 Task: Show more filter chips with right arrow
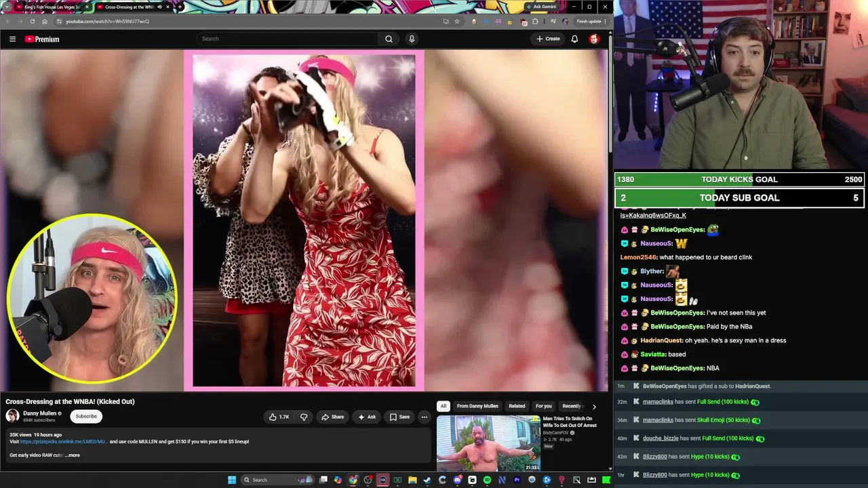point(594,407)
